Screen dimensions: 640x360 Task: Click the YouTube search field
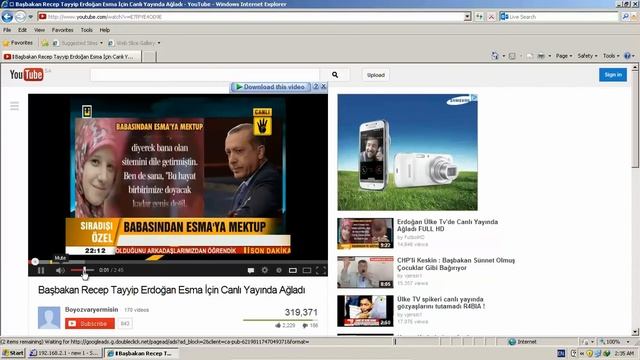point(204,75)
